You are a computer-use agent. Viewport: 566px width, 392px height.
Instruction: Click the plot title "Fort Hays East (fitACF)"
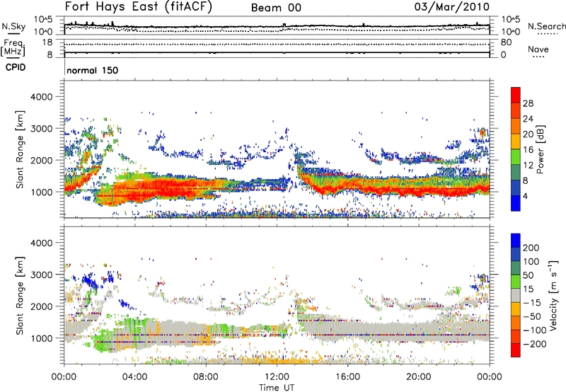click(138, 6)
